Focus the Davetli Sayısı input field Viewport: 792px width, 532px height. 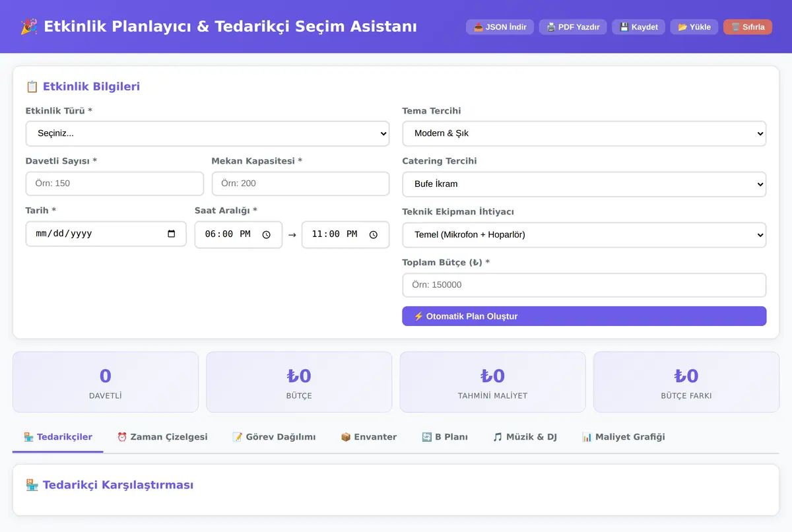pyautogui.click(x=115, y=183)
